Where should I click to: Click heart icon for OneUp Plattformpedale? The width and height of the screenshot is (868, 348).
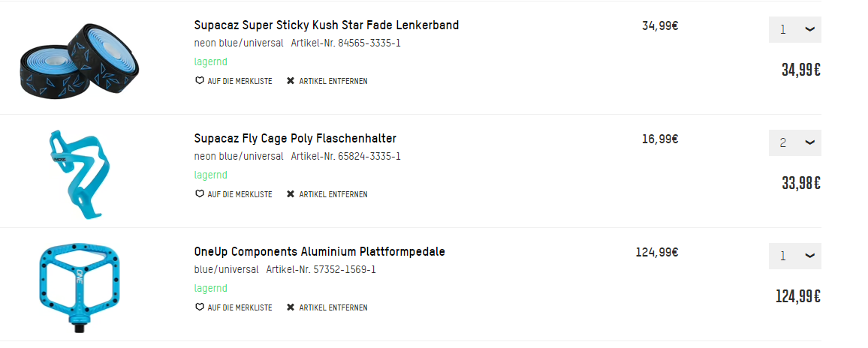(199, 307)
